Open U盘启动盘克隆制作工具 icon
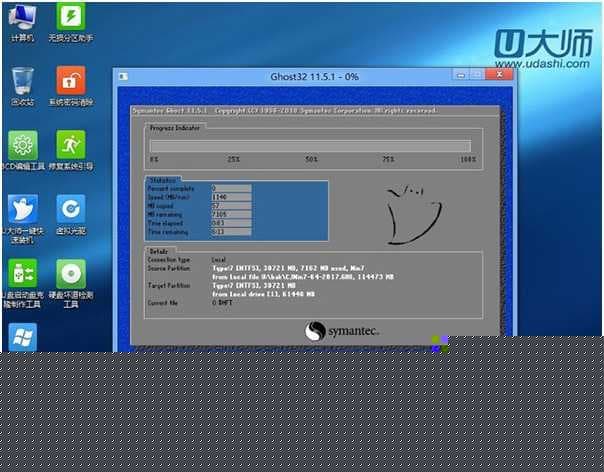The width and height of the screenshot is (604, 472). 22,275
